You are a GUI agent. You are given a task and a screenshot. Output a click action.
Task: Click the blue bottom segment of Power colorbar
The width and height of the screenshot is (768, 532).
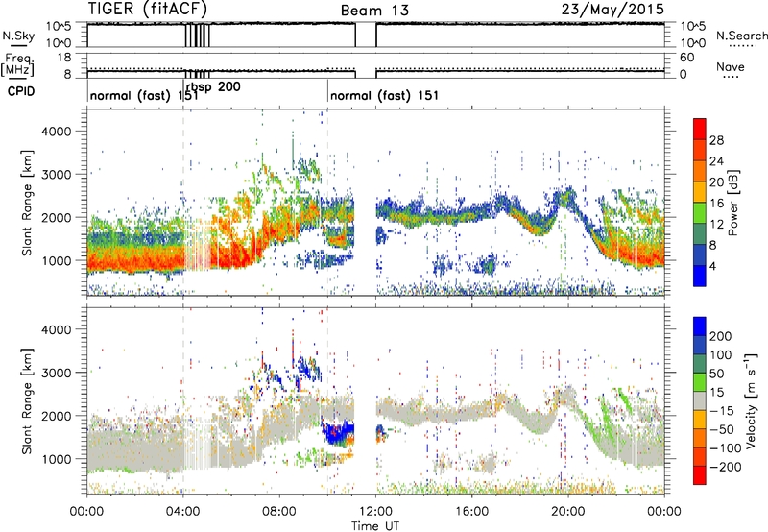click(700, 276)
